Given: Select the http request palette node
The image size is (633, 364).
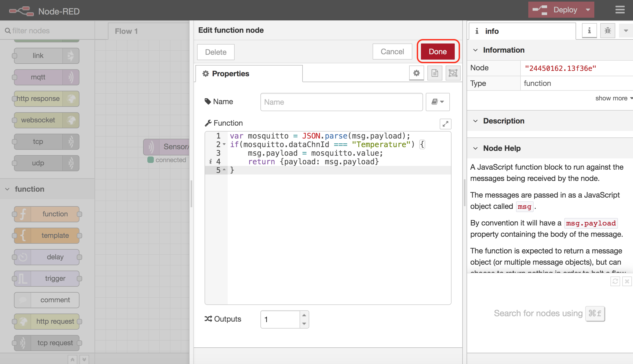Looking at the screenshot, I should click(x=47, y=322).
